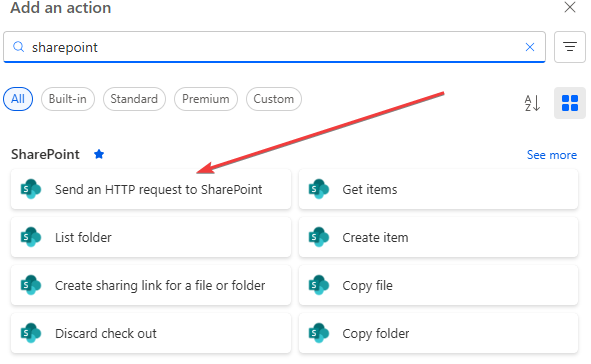This screenshot has height=364, width=591.
Task: Choose Send an HTTP request to SharePoint
Action: coord(151,189)
